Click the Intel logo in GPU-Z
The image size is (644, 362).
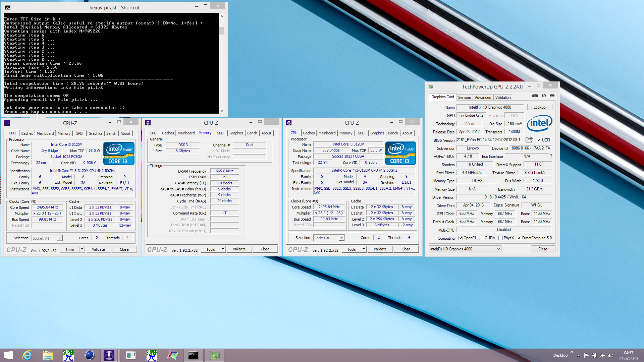click(539, 123)
